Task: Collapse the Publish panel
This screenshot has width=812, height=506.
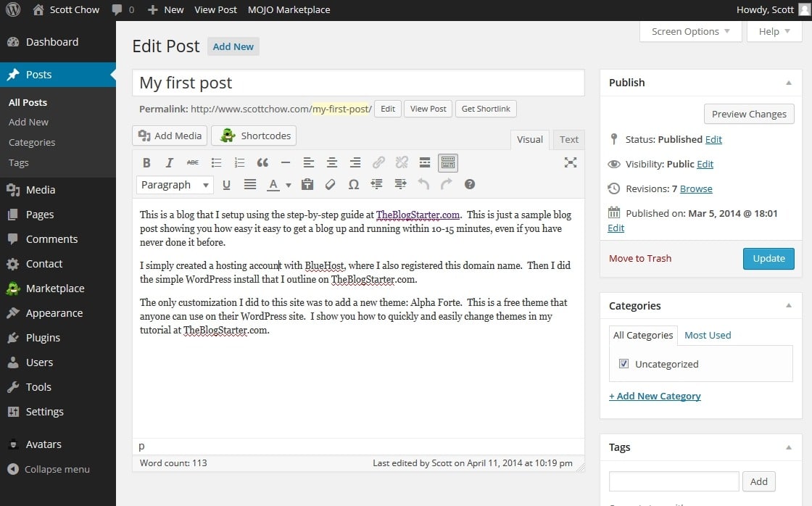Action: (789, 82)
